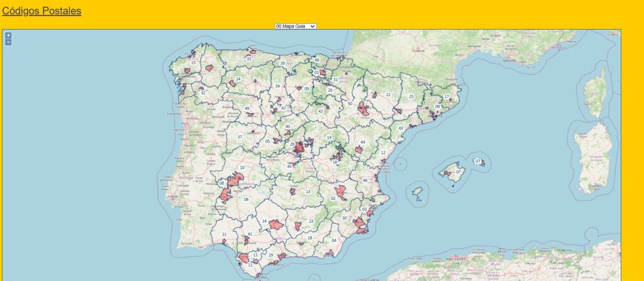Select province label 46 on the map
Screen dimensions: 644x281
point(365,180)
